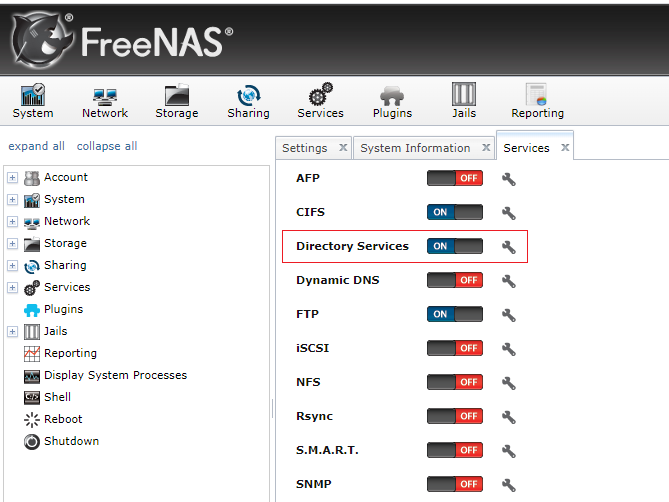The height and width of the screenshot is (502, 669).
Task: Open Sharing from the top toolbar
Action: (x=248, y=101)
